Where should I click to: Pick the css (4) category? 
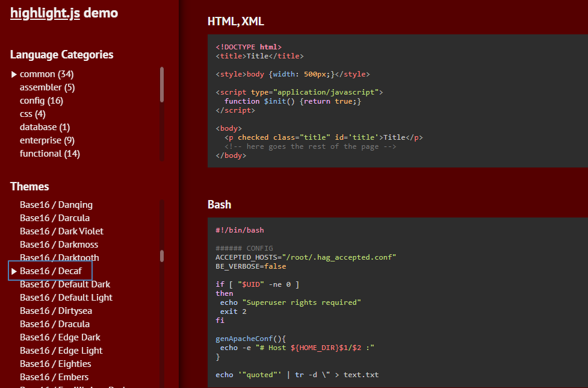(x=32, y=114)
